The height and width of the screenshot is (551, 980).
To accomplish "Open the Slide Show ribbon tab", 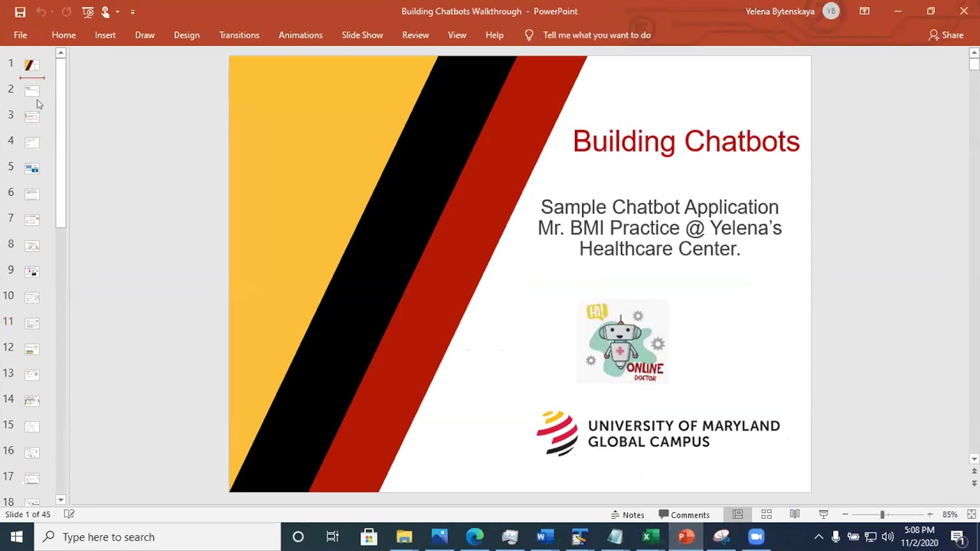I will coord(362,35).
